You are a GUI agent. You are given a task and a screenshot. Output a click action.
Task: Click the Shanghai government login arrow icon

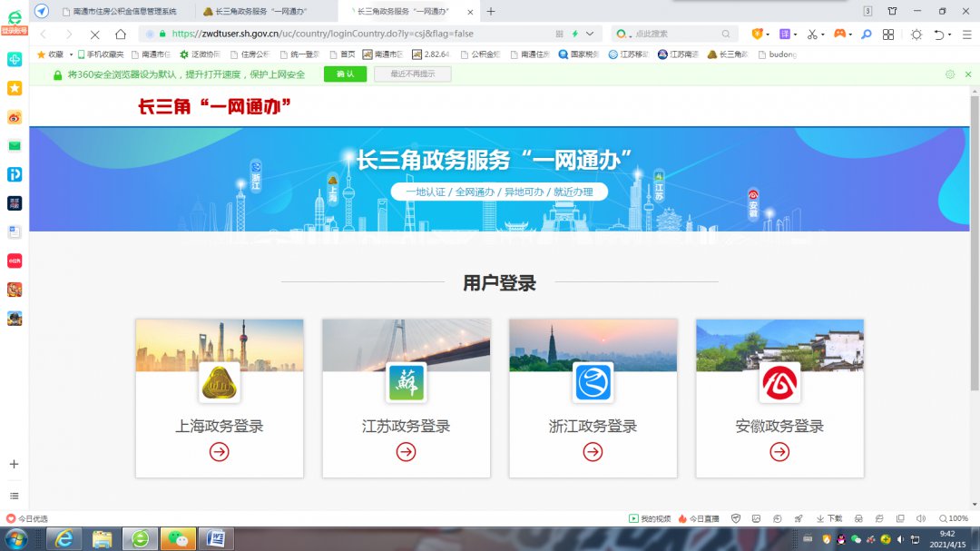coord(219,451)
